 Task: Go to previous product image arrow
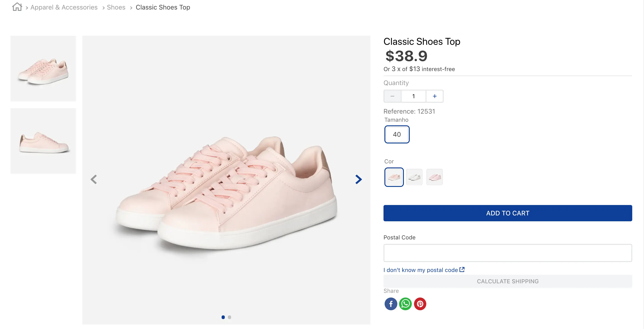[x=94, y=179]
